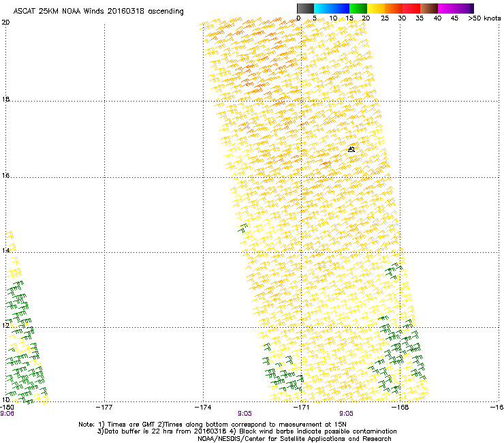Select the yellow 20-25 knots color segment
This screenshot has width=504, height=443.
[376, 8]
